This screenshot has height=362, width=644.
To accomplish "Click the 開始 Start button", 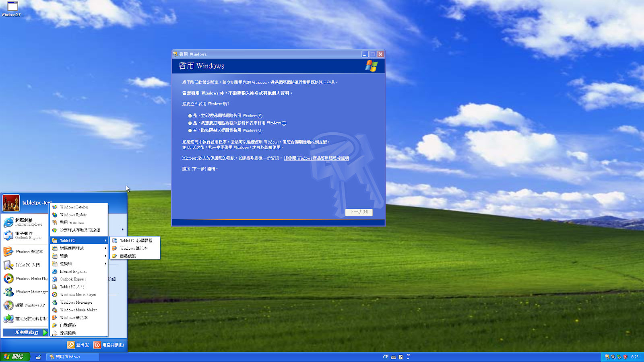I will tap(15, 357).
